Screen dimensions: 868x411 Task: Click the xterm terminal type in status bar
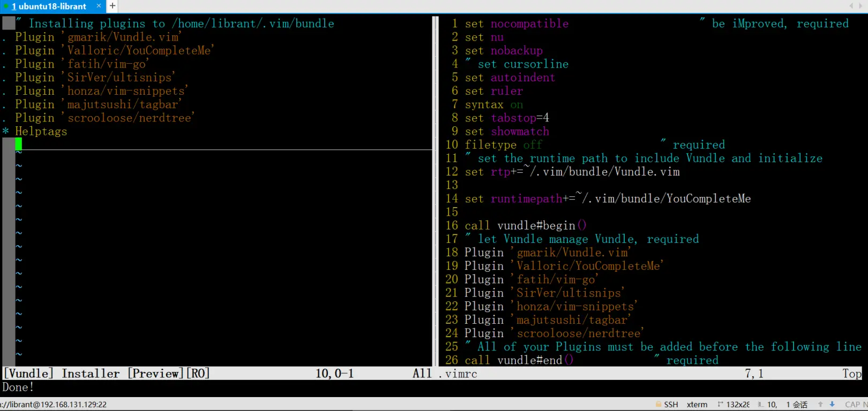pos(697,405)
